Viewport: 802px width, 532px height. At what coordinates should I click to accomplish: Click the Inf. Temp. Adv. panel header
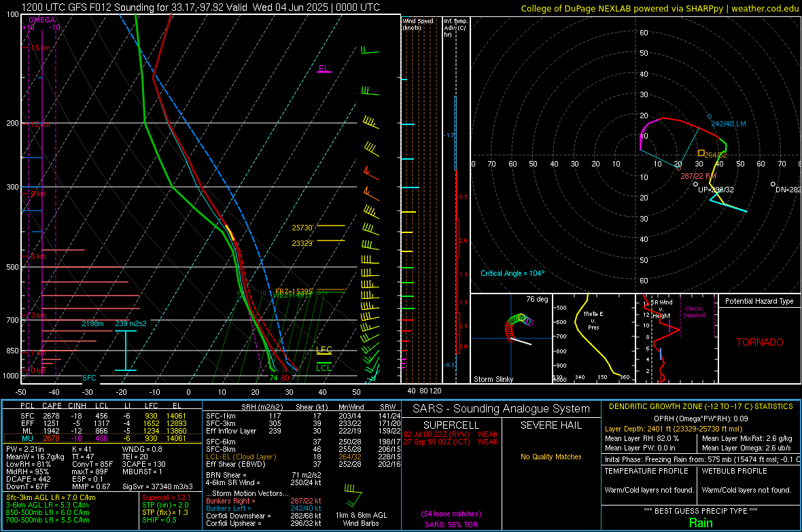pyautogui.click(x=455, y=28)
